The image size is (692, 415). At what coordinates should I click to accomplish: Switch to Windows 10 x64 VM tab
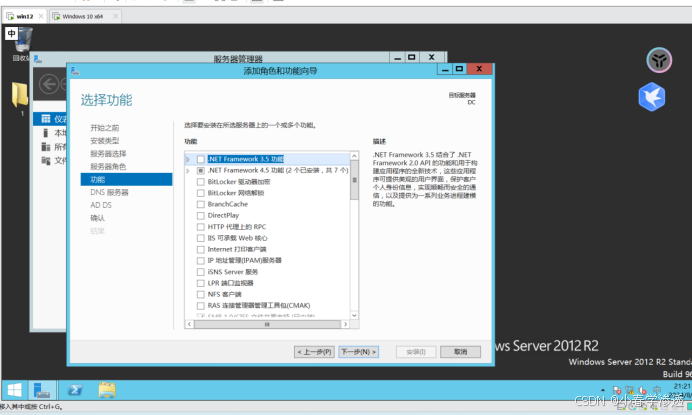coord(82,16)
